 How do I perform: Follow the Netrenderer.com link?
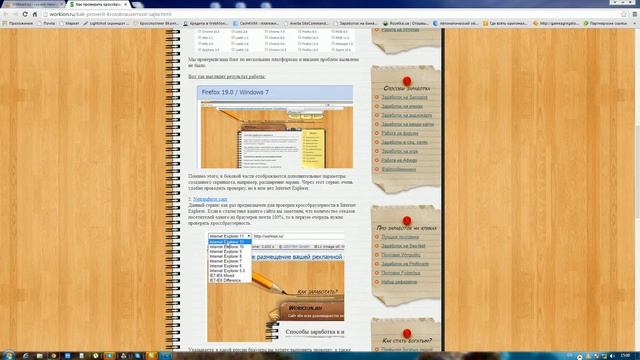[210, 199]
